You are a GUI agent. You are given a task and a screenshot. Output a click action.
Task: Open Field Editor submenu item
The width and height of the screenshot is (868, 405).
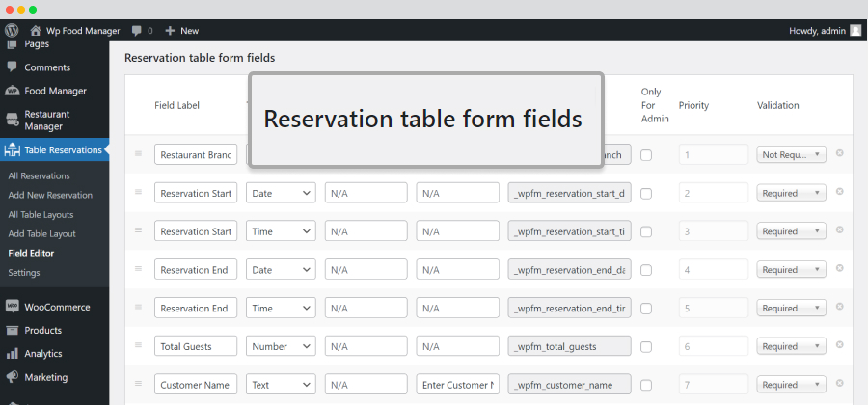pos(31,253)
